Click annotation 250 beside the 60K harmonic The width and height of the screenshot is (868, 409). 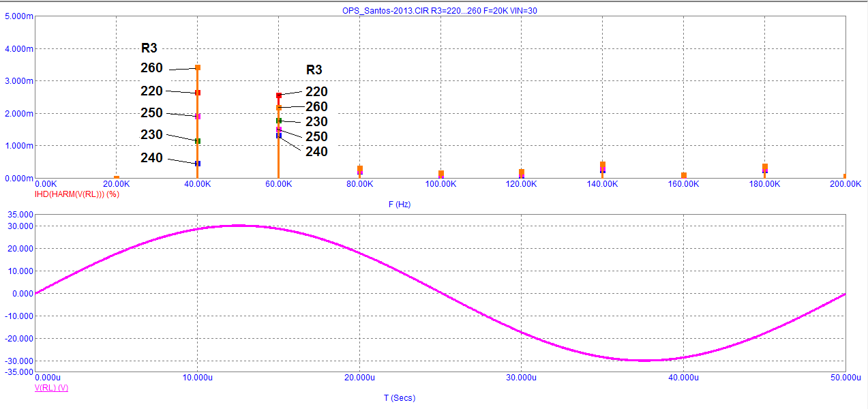point(316,137)
